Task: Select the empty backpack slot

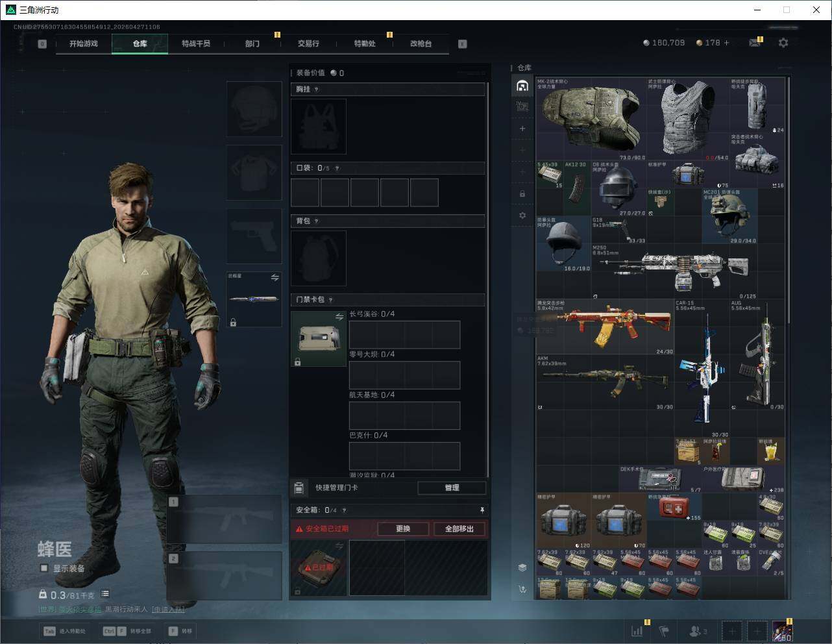Action: tap(319, 258)
